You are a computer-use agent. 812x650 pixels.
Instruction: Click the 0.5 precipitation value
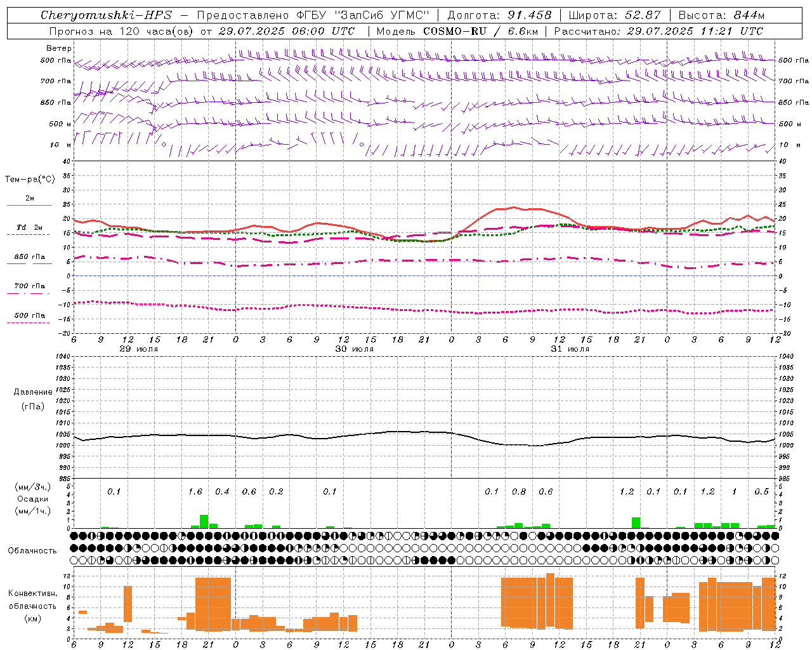(762, 492)
